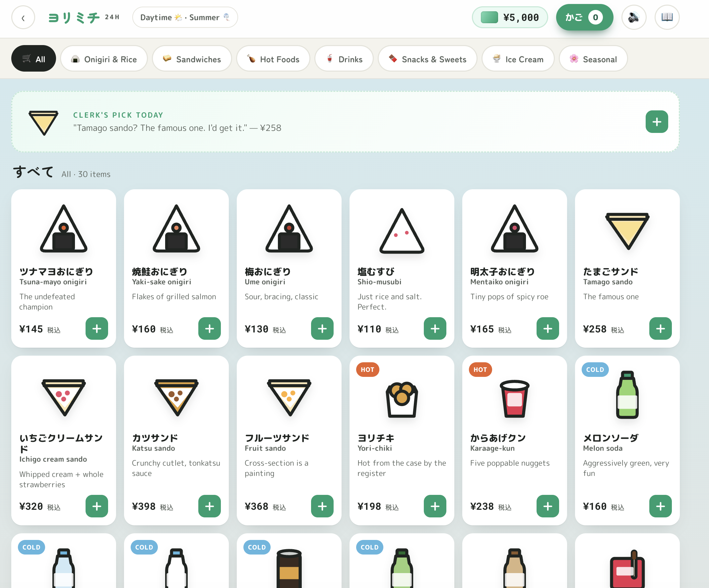Select the All category tab
709x588 pixels.
[x=33, y=59]
